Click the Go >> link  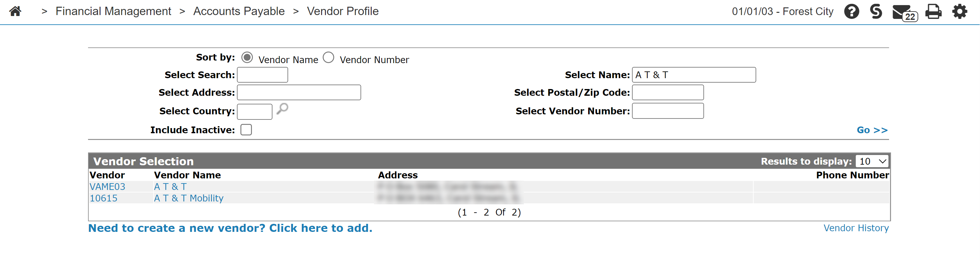point(872,130)
